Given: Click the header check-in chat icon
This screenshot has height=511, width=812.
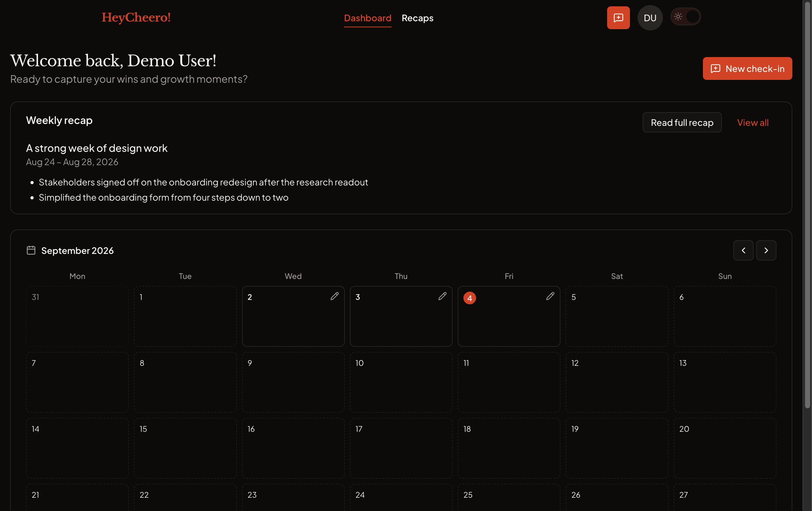Looking at the screenshot, I should [x=618, y=18].
